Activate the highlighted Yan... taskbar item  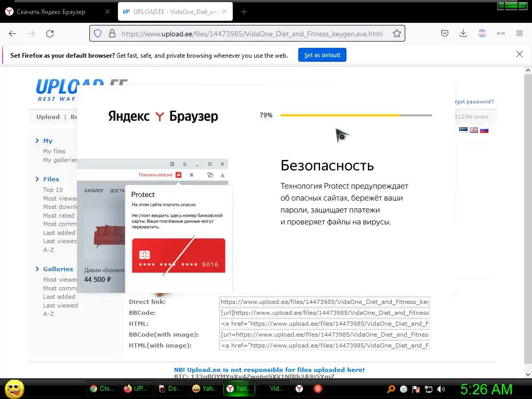(239, 389)
